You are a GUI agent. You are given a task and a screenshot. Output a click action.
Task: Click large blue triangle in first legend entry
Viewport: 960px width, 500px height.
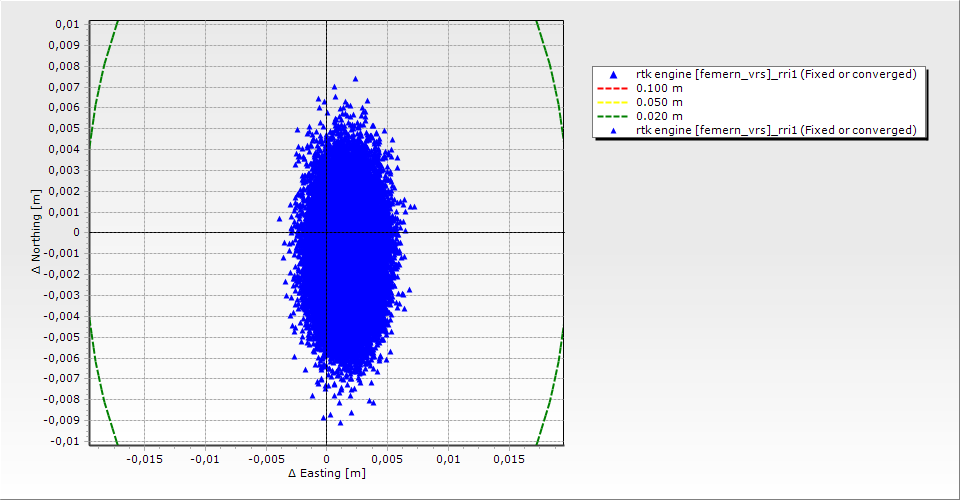(x=613, y=75)
